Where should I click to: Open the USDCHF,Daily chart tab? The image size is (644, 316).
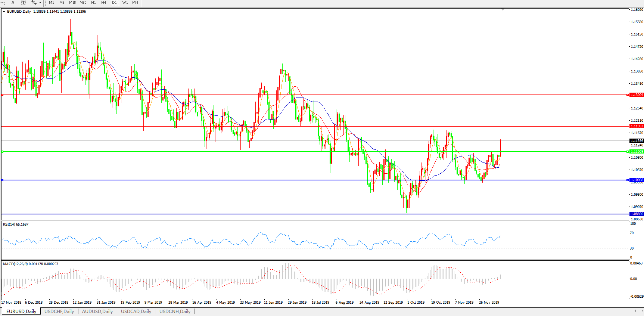coord(59,311)
